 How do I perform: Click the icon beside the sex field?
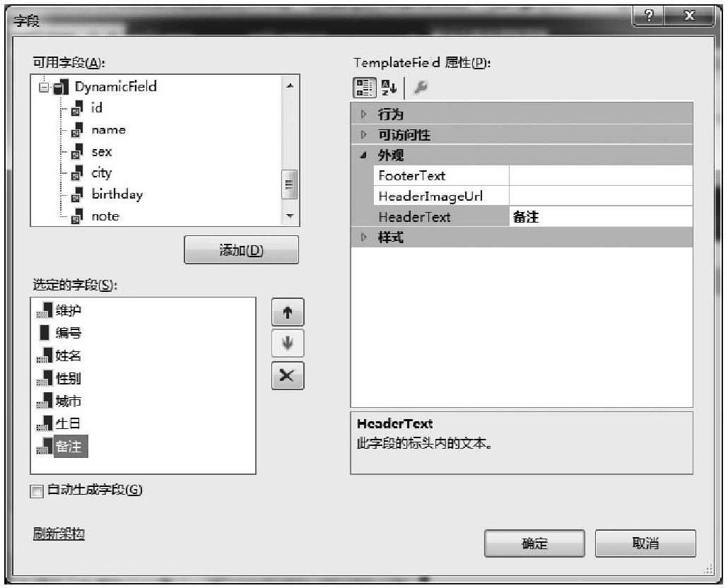pyautogui.click(x=77, y=152)
